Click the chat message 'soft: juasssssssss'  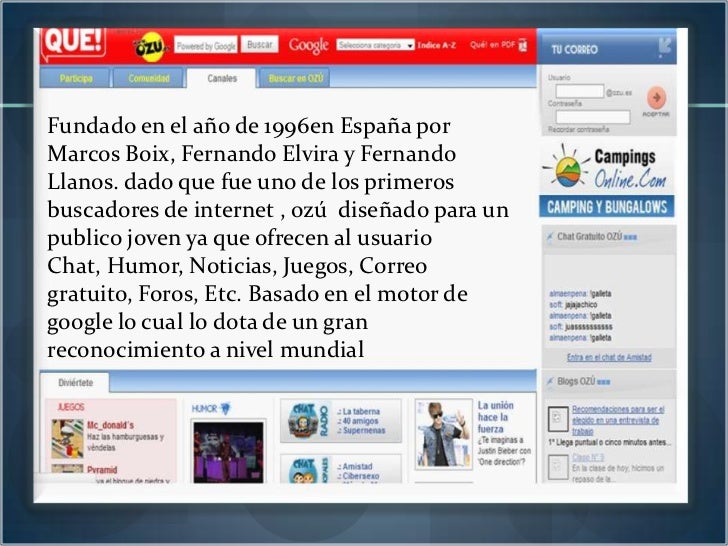[x=581, y=327]
